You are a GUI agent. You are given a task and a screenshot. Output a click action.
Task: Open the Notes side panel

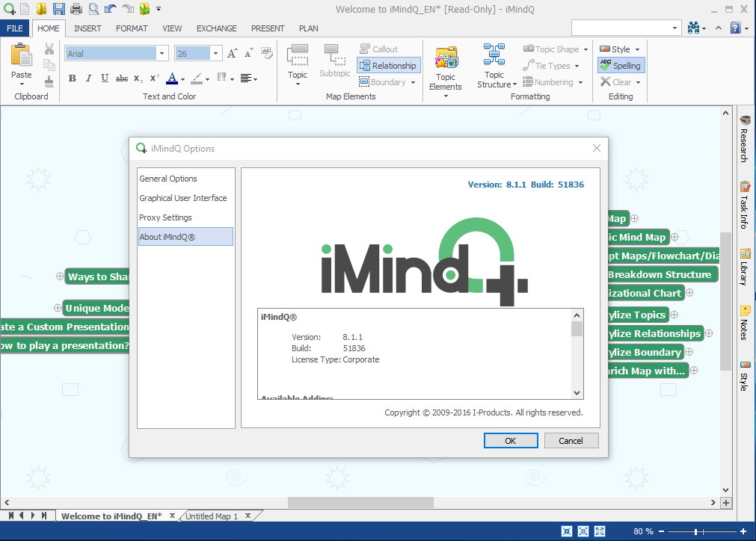point(745,323)
